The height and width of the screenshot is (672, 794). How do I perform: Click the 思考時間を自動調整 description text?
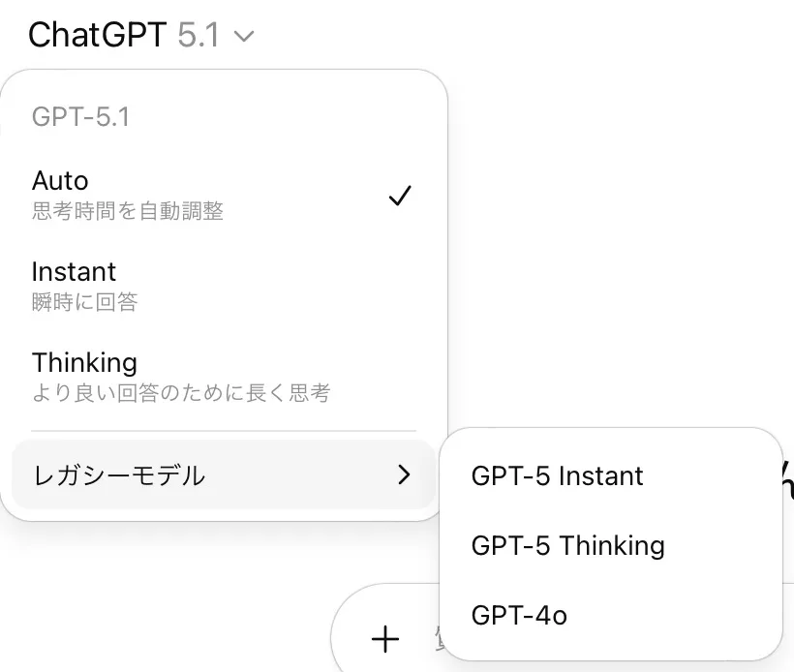tap(127, 211)
